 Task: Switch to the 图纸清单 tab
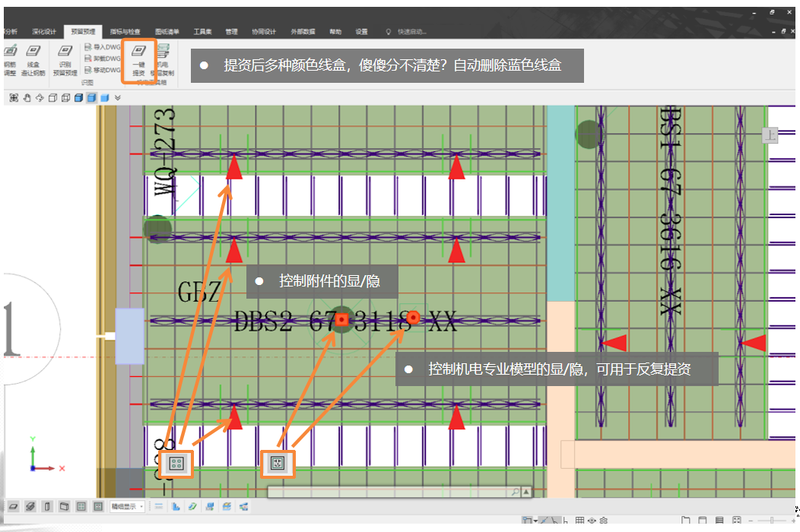[167, 32]
